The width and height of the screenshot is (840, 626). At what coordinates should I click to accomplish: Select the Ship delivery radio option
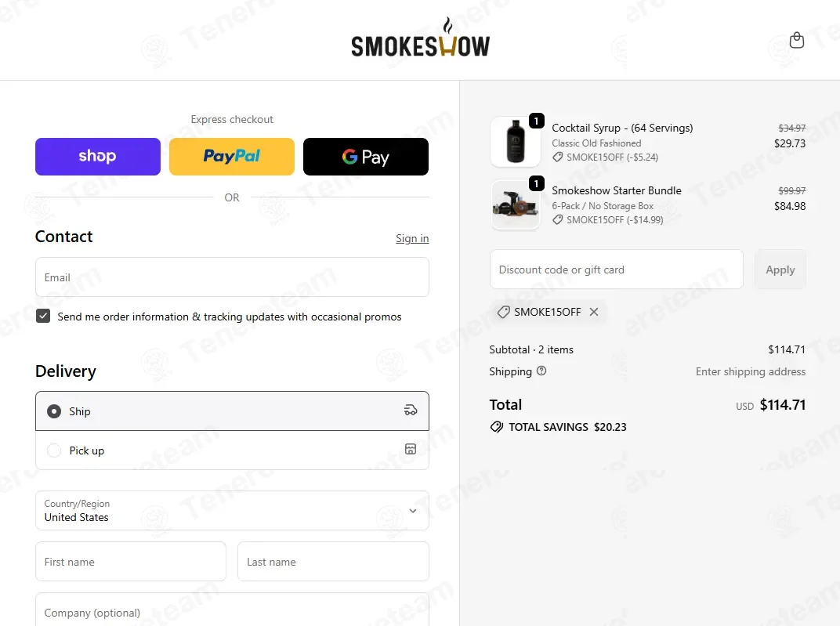(54, 411)
